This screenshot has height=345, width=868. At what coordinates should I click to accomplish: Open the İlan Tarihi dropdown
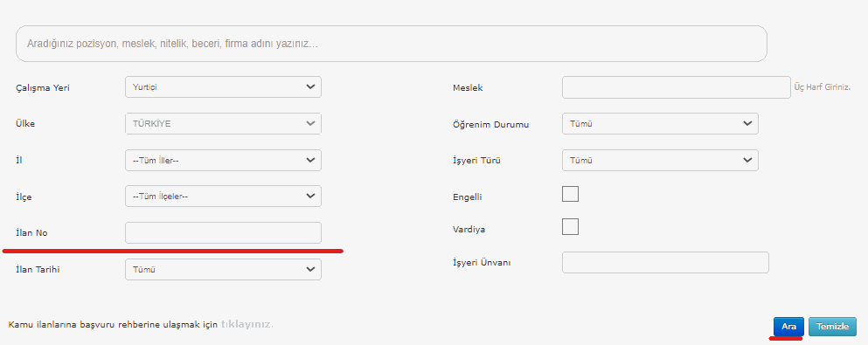(x=223, y=269)
